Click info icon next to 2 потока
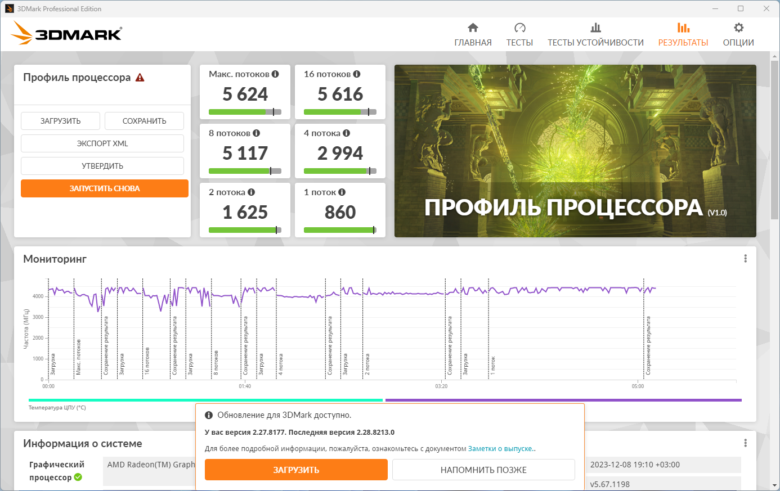Viewport: 780px width, 491px height. (x=251, y=192)
